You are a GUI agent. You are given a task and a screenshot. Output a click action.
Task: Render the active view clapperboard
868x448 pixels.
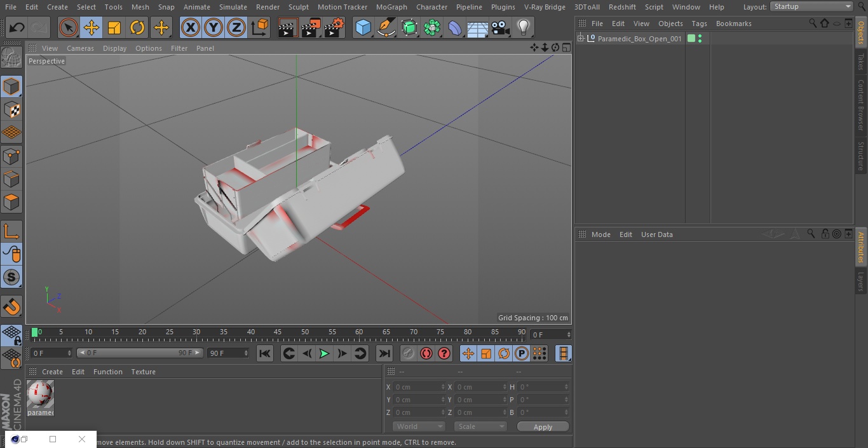[288, 27]
